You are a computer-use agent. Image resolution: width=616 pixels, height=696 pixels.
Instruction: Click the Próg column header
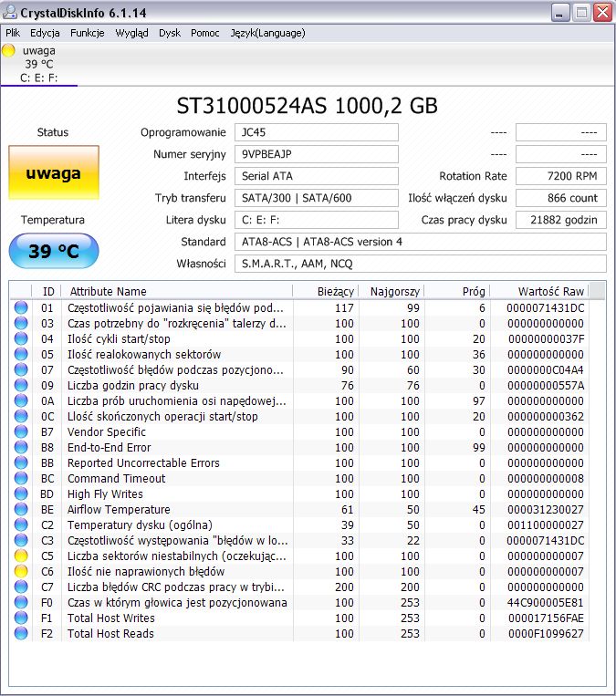(457, 291)
